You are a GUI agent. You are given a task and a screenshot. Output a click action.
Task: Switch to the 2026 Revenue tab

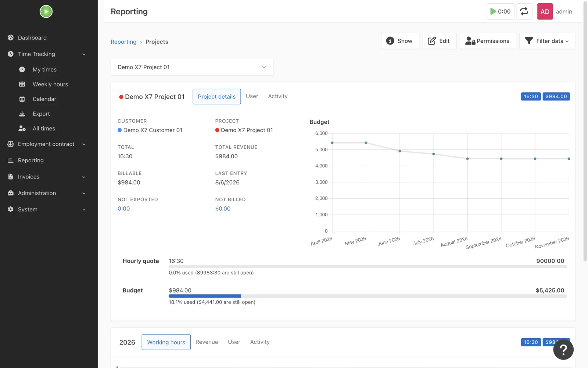[207, 342]
